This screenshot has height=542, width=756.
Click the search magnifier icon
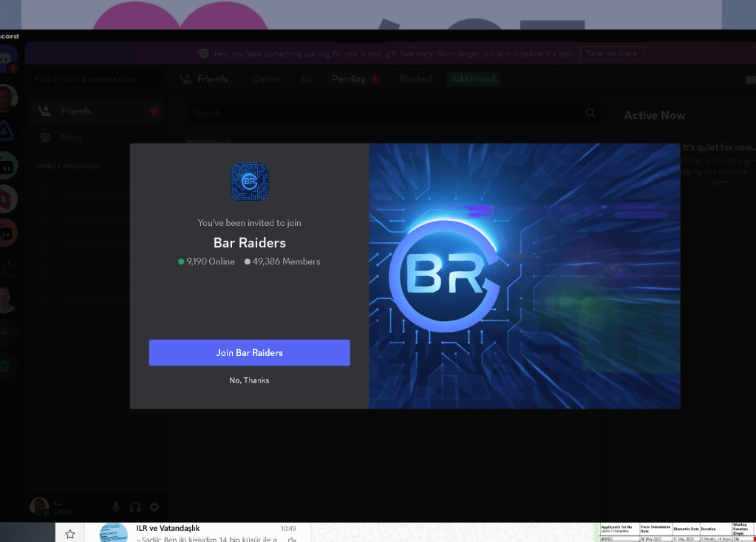pyautogui.click(x=590, y=113)
